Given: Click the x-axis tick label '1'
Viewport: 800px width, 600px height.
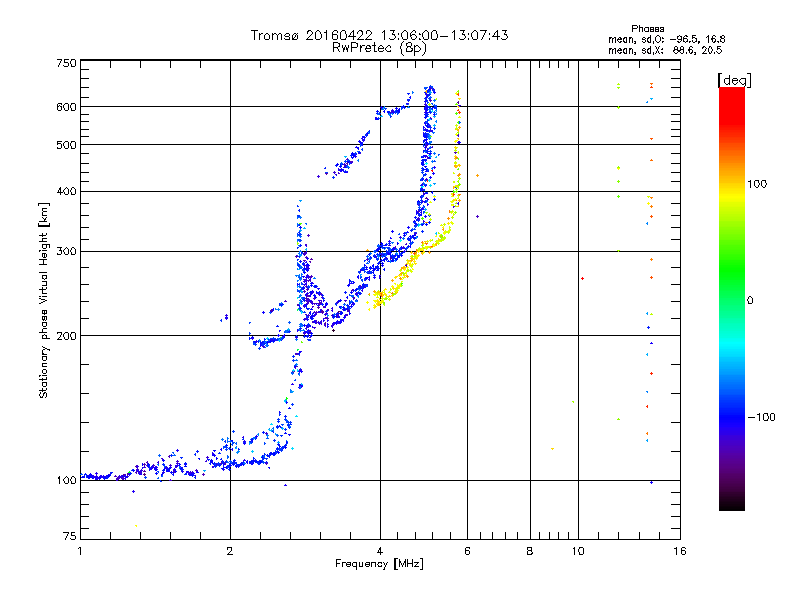Looking at the screenshot, I should 80,551.
